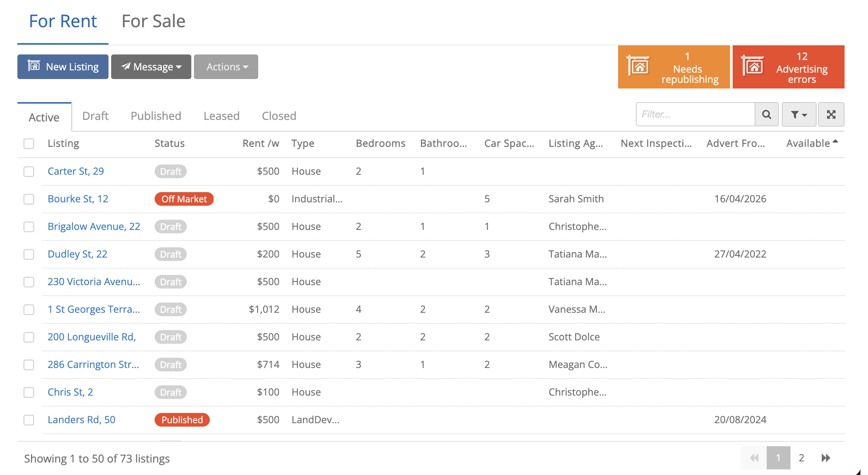
Task: Click the Scott Dolce agent cell
Action: tap(574, 337)
